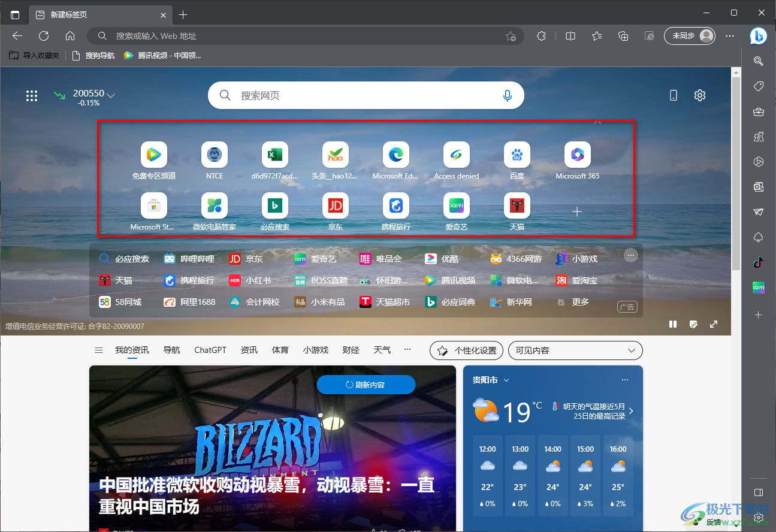Open the 哔哩哔哩 link
The height and width of the screenshot is (532, 776).
(x=189, y=259)
